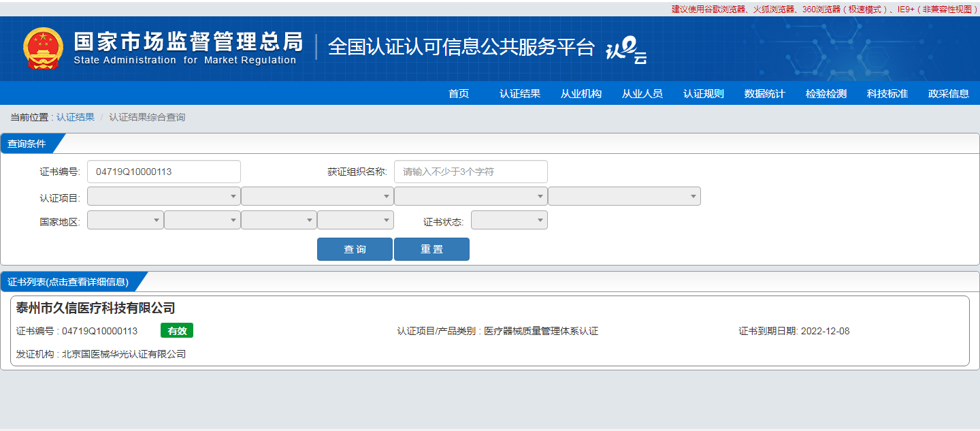Click 认证结果综合查询 breadcrumb text
This screenshot has height=431, width=980.
147,117
